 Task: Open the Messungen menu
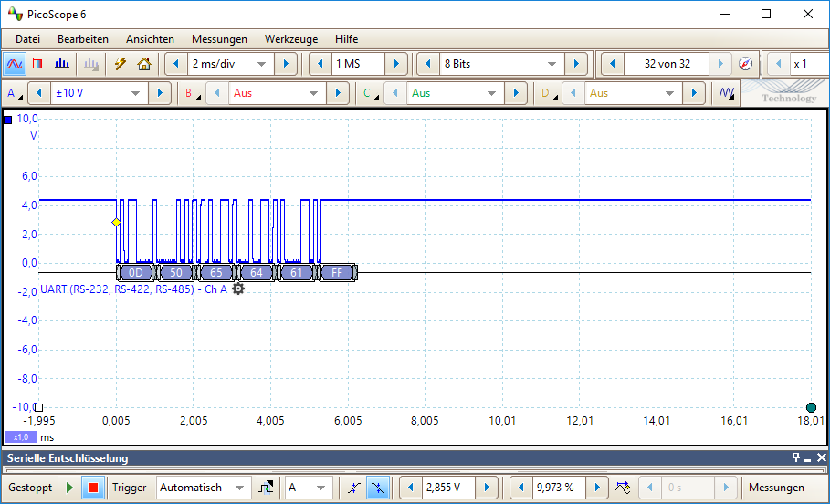219,39
